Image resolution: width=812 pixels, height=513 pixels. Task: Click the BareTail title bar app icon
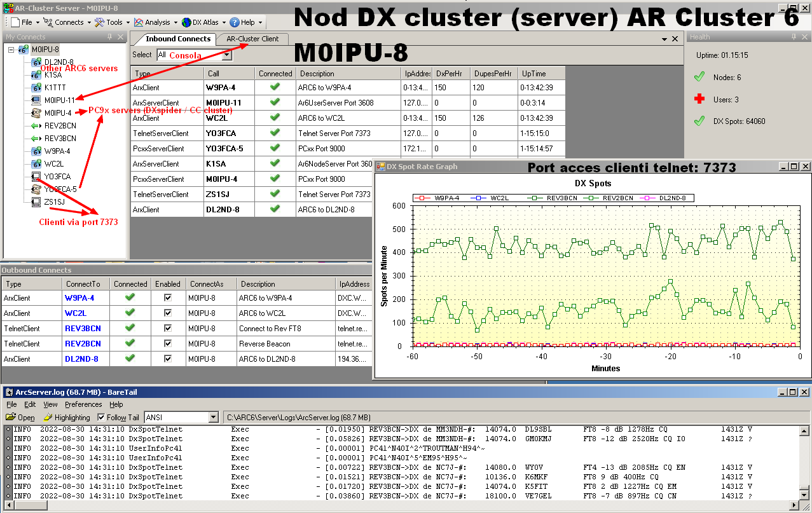coord(8,392)
